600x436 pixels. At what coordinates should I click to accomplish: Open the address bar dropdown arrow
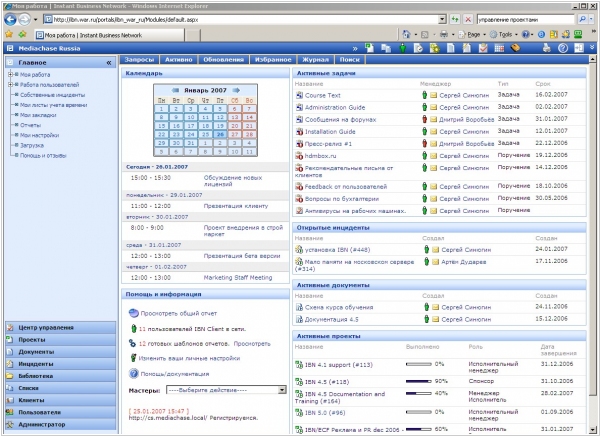pyautogui.click(x=442, y=19)
